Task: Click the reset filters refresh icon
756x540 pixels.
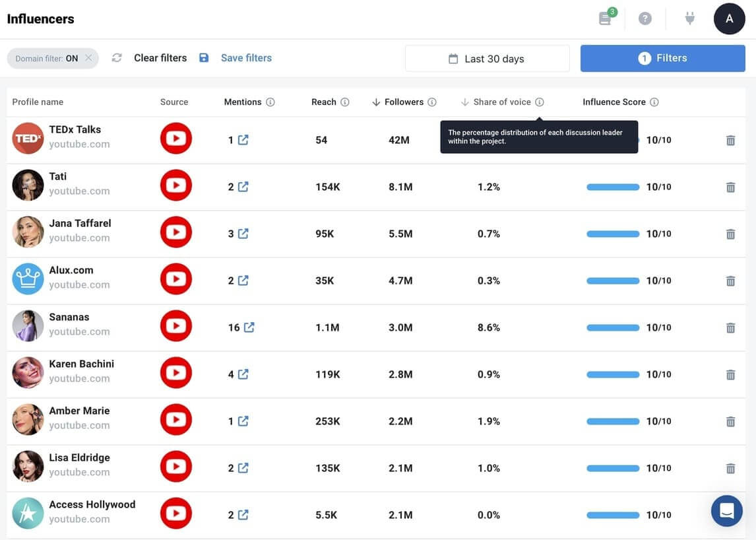Action: [117, 58]
